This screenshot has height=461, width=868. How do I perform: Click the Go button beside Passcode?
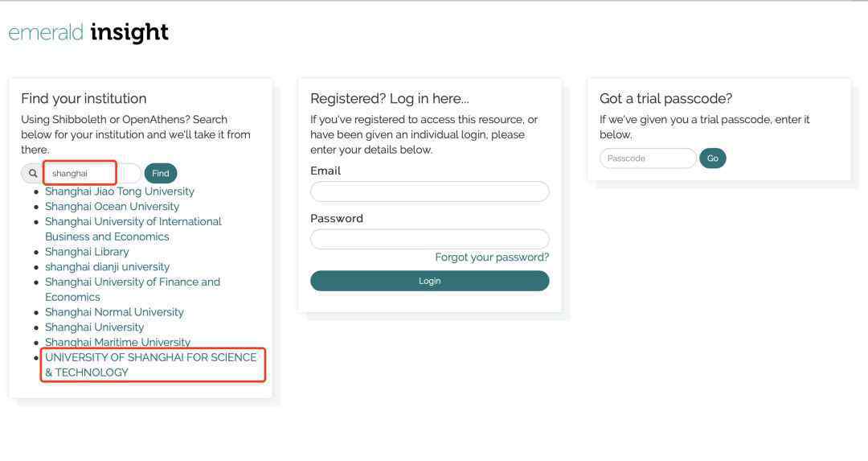click(x=712, y=158)
